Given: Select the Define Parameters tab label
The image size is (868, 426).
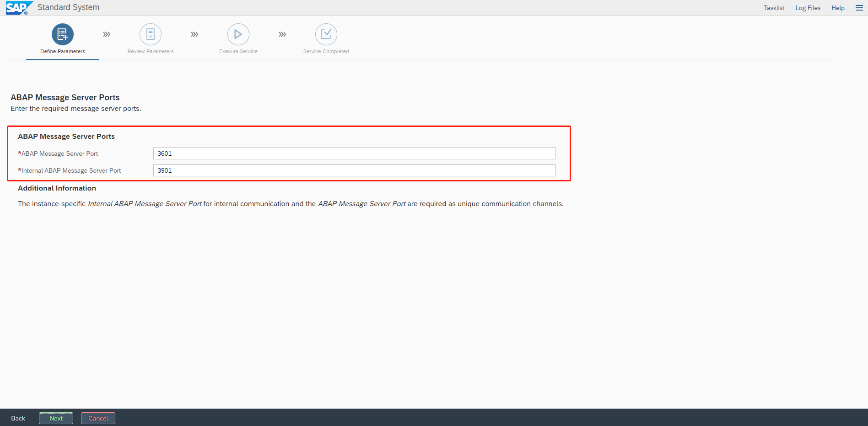Looking at the screenshot, I should [63, 51].
